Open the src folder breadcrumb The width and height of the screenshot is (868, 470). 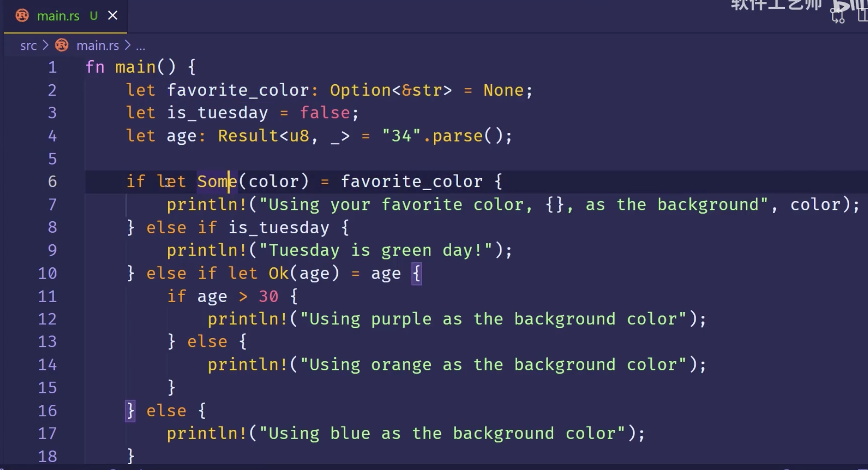tap(28, 45)
